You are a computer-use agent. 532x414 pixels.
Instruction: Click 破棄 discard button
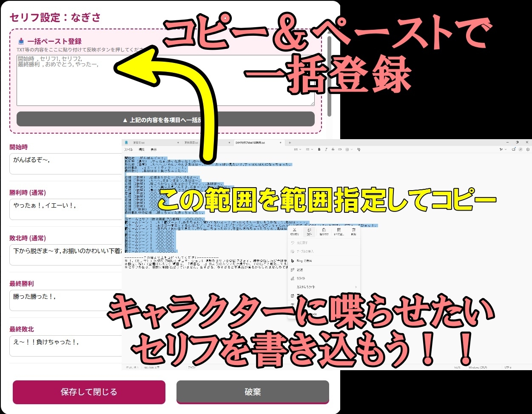coord(253,392)
